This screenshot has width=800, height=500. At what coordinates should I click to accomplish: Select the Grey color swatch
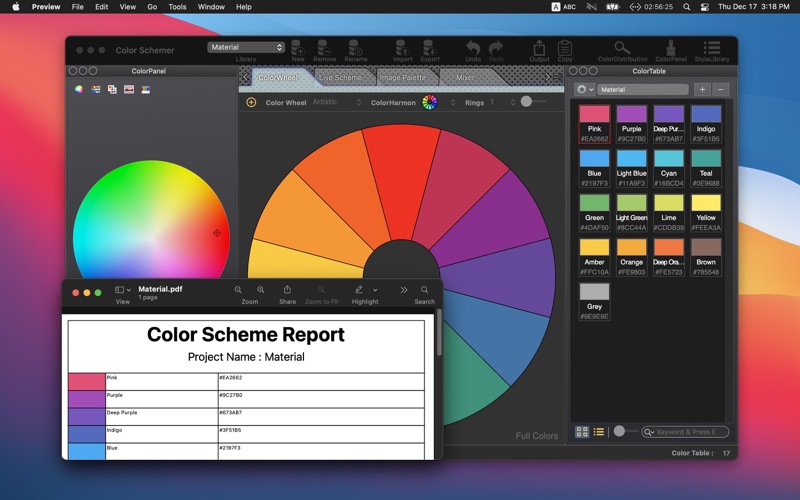594,302
